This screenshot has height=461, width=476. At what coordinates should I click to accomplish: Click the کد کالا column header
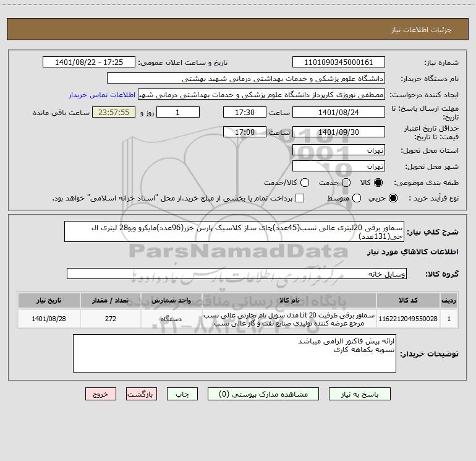408,300
